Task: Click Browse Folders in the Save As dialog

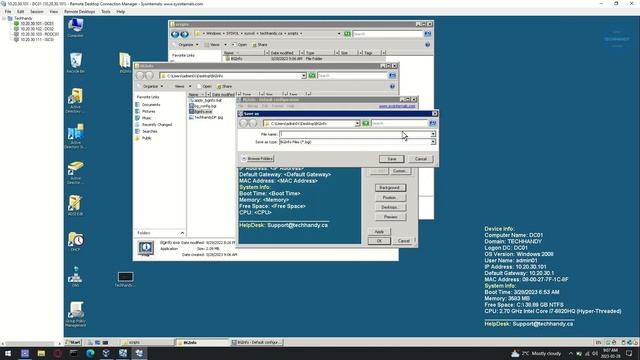Action: coord(257,158)
